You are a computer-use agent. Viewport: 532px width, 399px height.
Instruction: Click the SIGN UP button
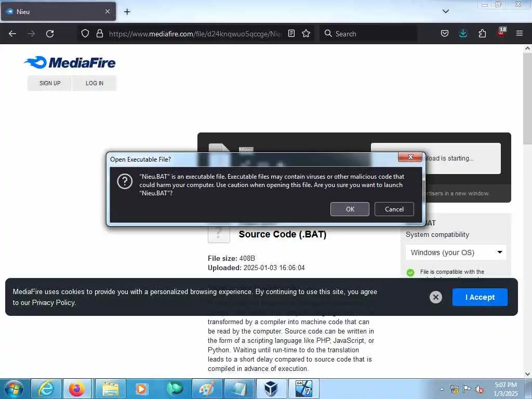click(x=50, y=83)
